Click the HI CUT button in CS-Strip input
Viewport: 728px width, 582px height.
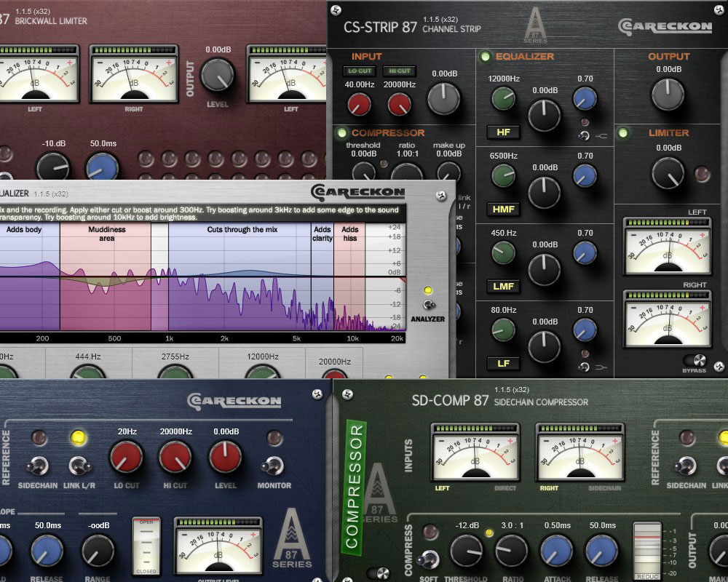(400, 71)
